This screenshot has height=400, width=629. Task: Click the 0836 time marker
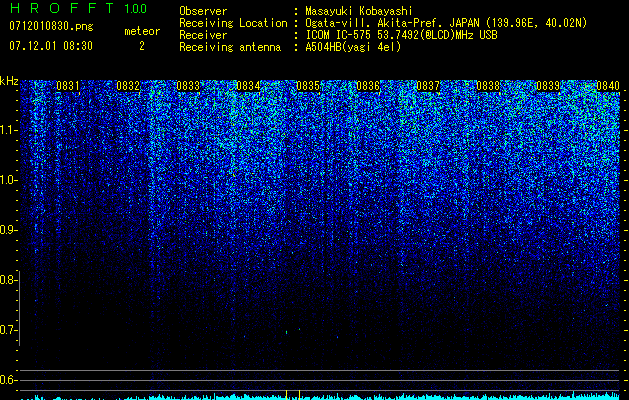(368, 86)
